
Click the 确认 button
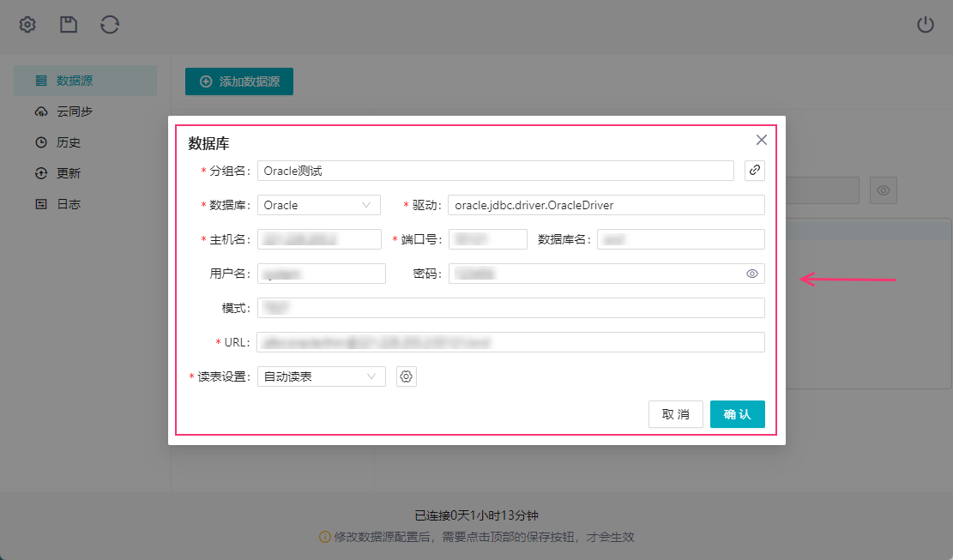[x=737, y=414]
